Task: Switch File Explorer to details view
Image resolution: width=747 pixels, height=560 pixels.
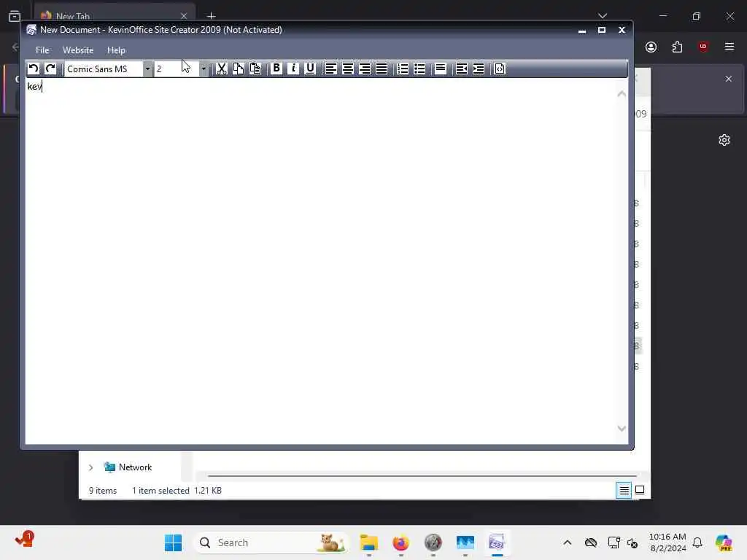Action: (x=624, y=490)
